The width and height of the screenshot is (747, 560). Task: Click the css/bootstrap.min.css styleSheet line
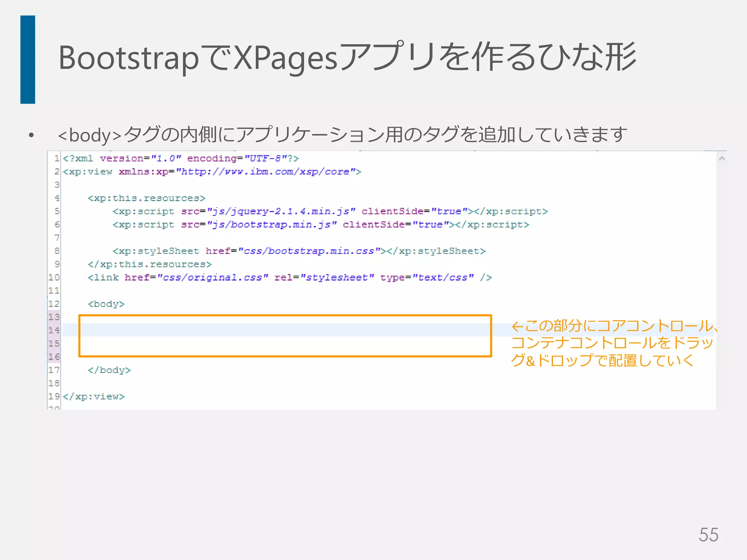point(299,251)
